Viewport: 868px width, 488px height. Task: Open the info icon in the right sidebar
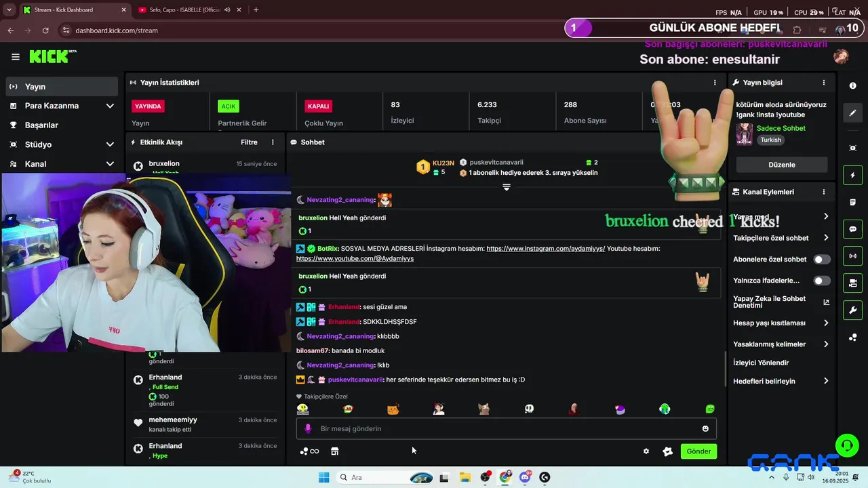point(853,86)
